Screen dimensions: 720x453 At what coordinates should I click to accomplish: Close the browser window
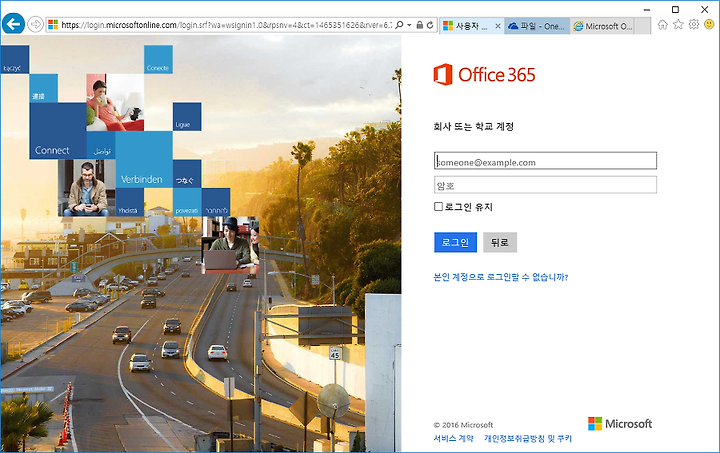tap(704, 9)
